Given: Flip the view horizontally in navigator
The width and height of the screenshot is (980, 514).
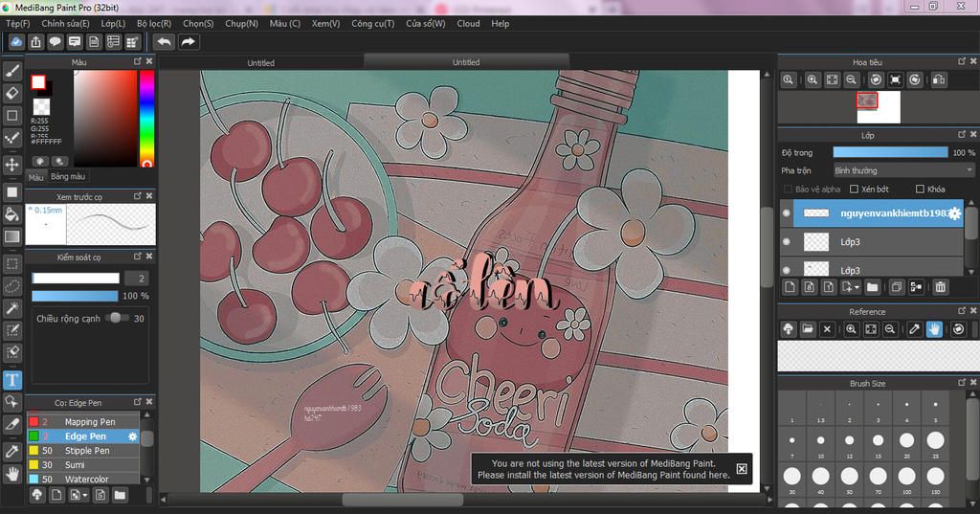Looking at the screenshot, I should [x=938, y=80].
